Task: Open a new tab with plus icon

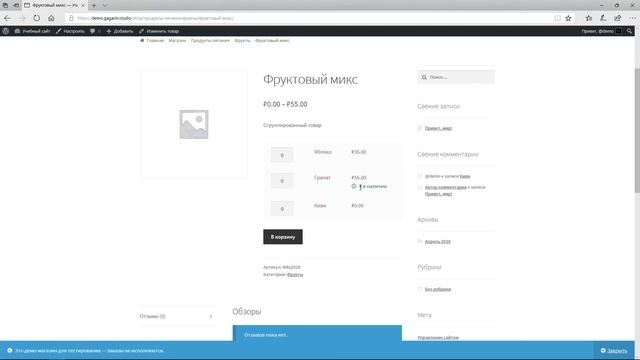Action: coord(94,5)
